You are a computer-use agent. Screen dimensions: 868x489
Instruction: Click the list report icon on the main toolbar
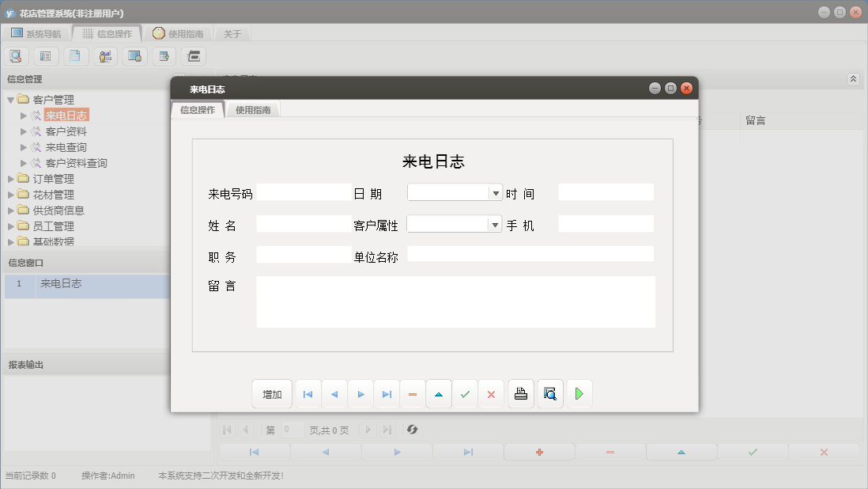pos(45,56)
